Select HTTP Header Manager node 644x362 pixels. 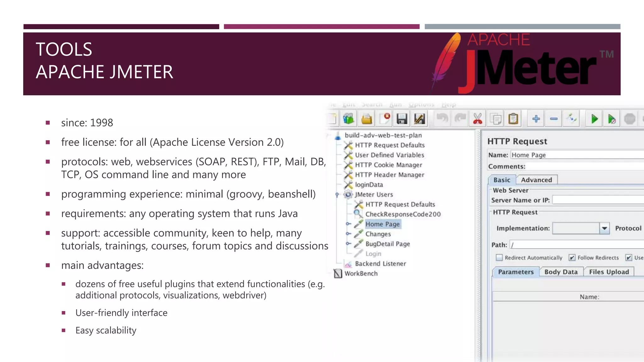(x=389, y=175)
